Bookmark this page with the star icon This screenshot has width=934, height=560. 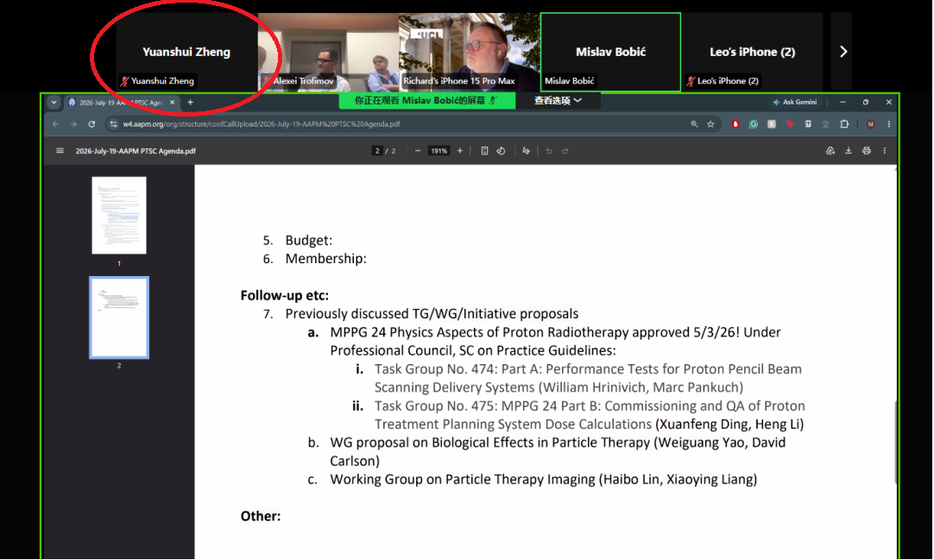pyautogui.click(x=710, y=124)
